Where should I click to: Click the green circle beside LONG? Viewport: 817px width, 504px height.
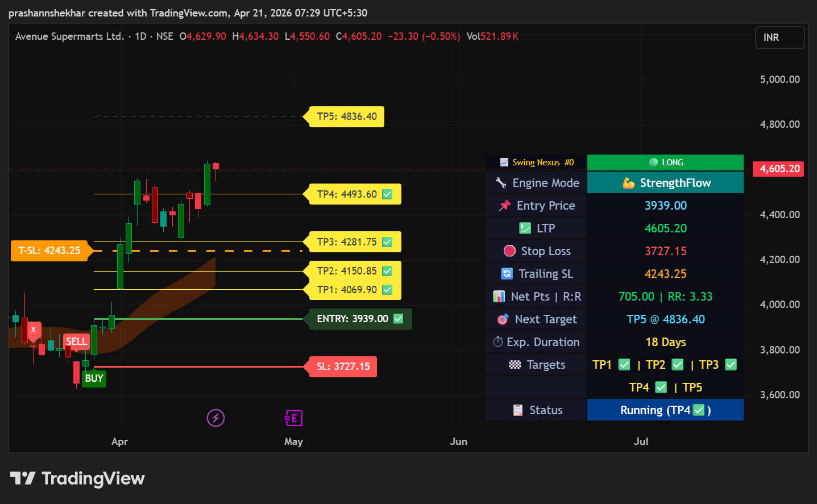pyautogui.click(x=654, y=163)
